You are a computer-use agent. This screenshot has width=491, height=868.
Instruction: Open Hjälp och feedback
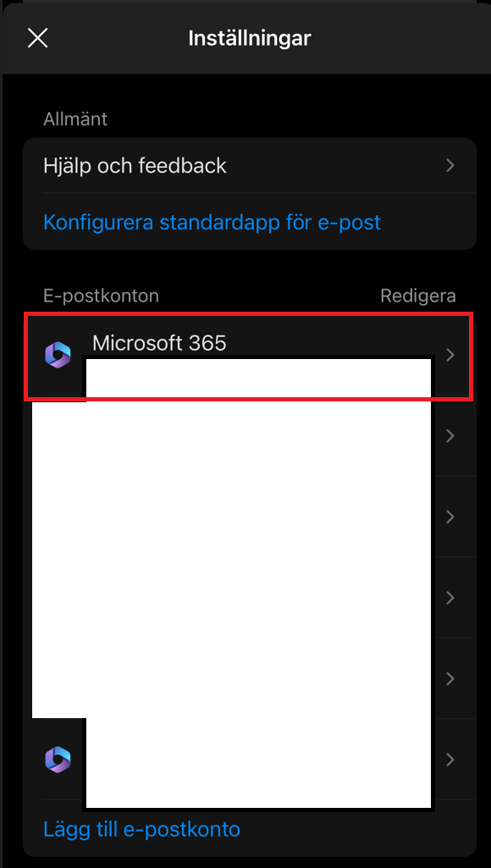point(250,165)
